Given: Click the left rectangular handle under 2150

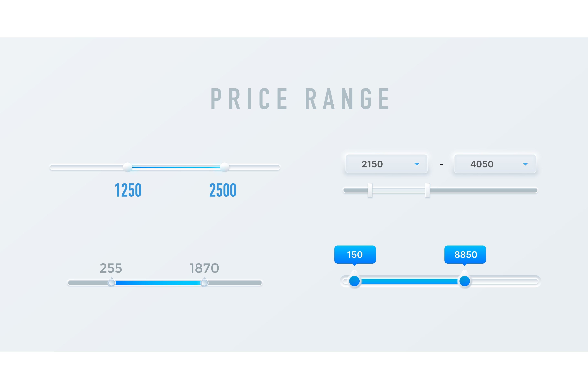Looking at the screenshot, I should [370, 190].
